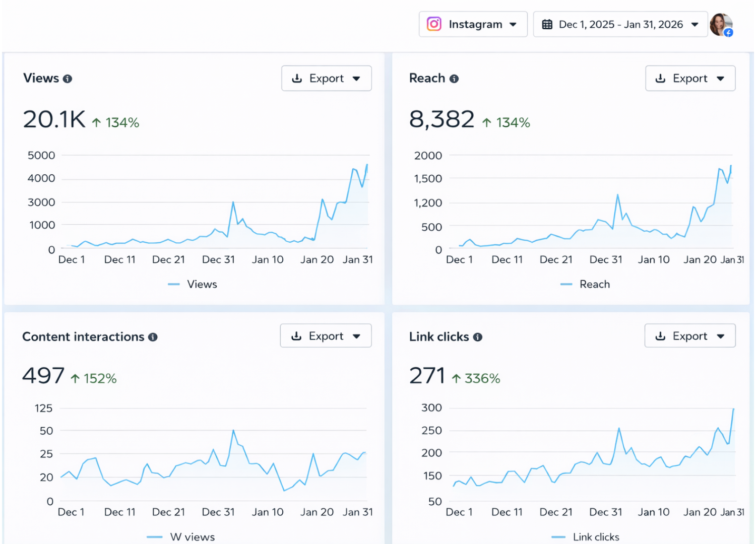Toggle the Link clicks legend entry
The image size is (756, 544).
pos(586,537)
